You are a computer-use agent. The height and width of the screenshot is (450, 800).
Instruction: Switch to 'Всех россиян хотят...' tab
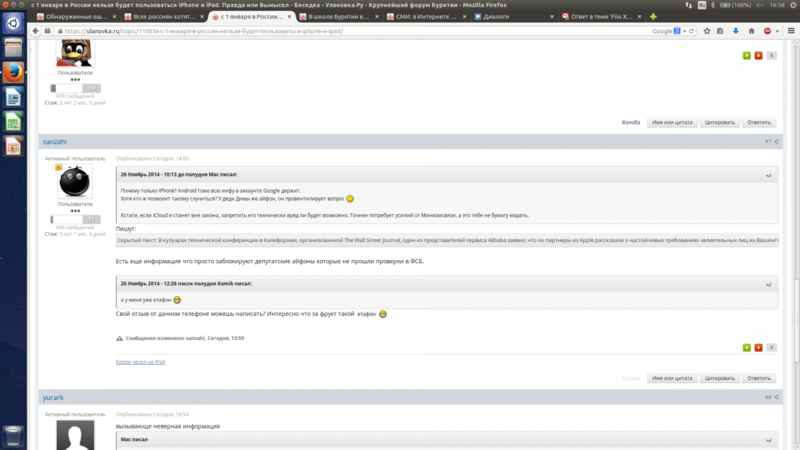click(164, 16)
